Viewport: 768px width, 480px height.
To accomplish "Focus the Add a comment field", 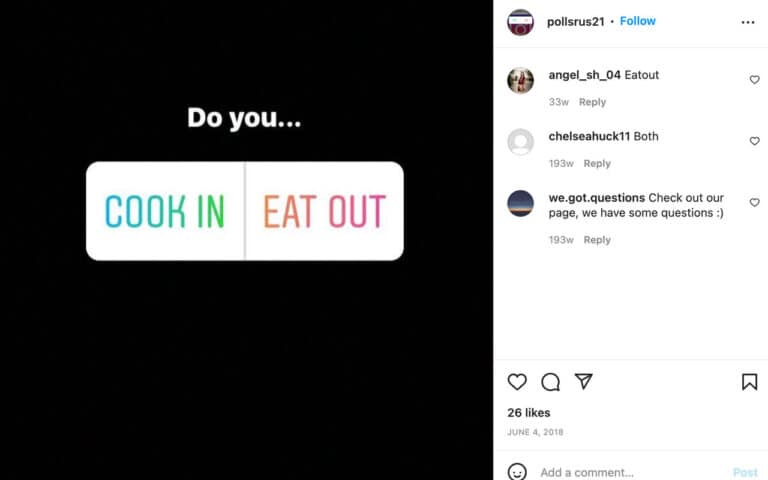I will click(632, 472).
